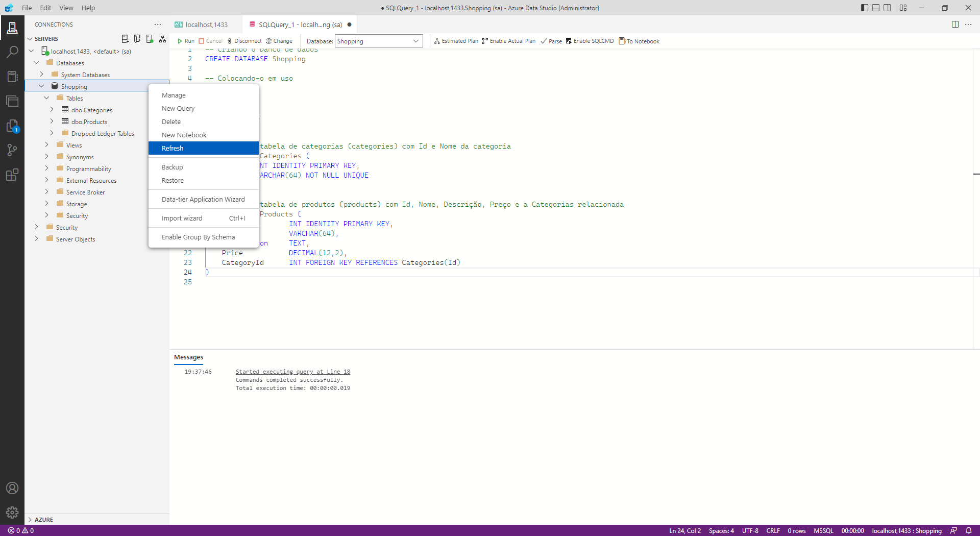Click Split Editor icon at top right

pos(955,25)
